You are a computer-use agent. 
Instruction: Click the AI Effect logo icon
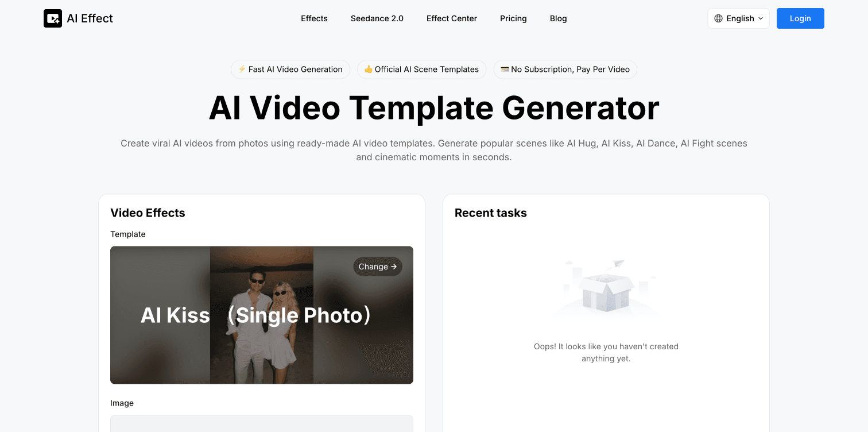tap(53, 18)
